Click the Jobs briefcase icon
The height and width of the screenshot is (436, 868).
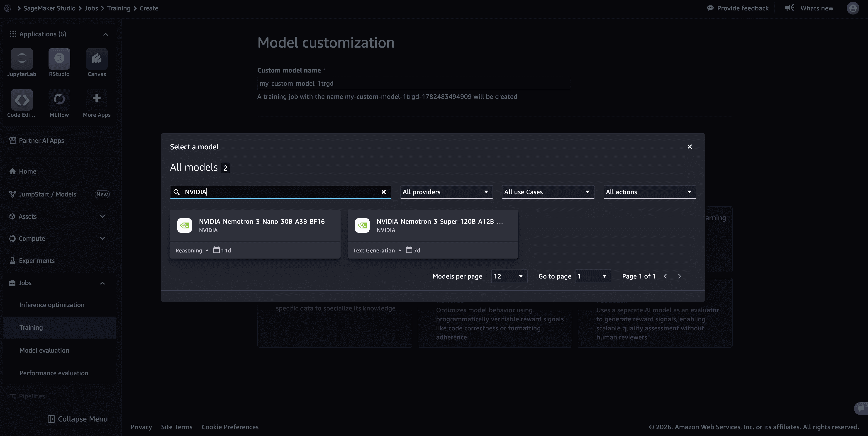pyautogui.click(x=12, y=283)
